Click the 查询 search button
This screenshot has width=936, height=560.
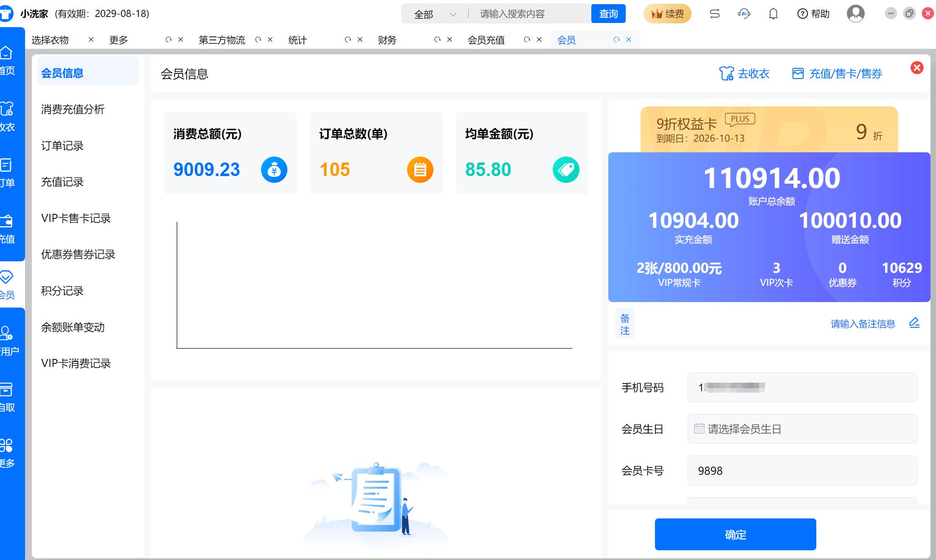608,14
